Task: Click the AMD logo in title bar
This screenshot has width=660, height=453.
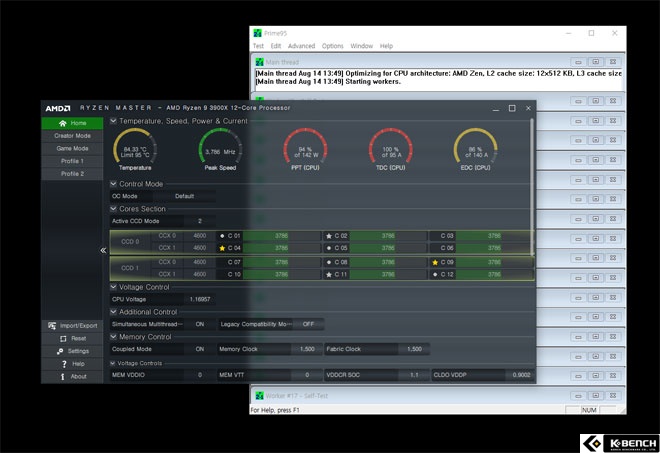Action: [58, 108]
